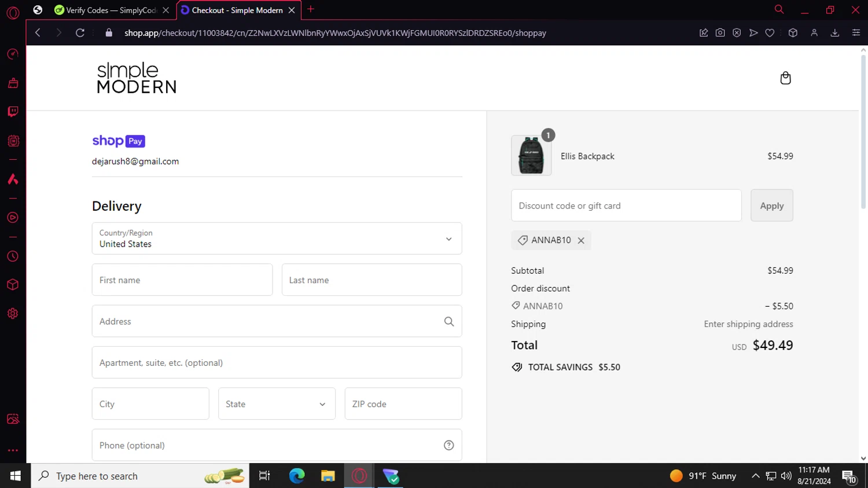868x488 pixels.
Task: Open File Explorer from taskbar
Action: coord(328,476)
